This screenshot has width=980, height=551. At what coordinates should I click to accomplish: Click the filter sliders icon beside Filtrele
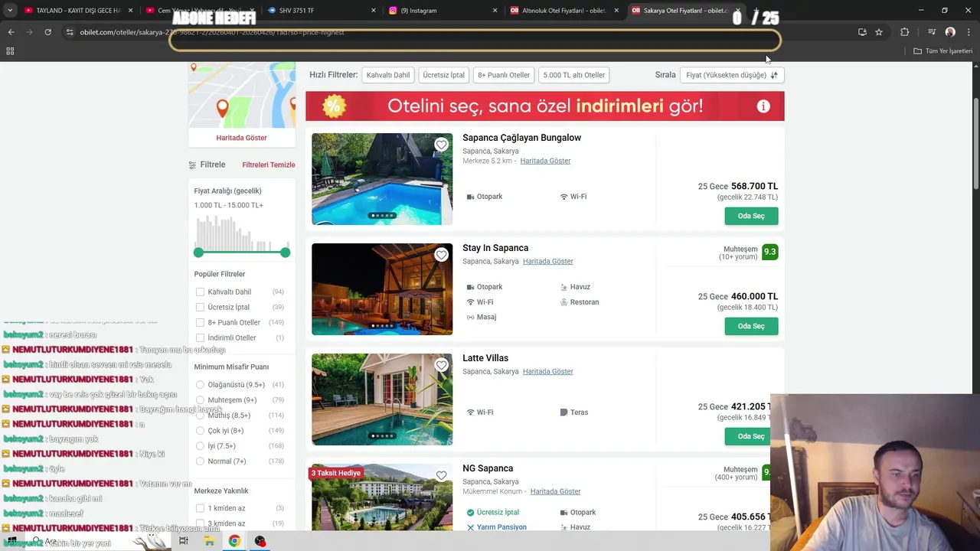click(x=192, y=165)
